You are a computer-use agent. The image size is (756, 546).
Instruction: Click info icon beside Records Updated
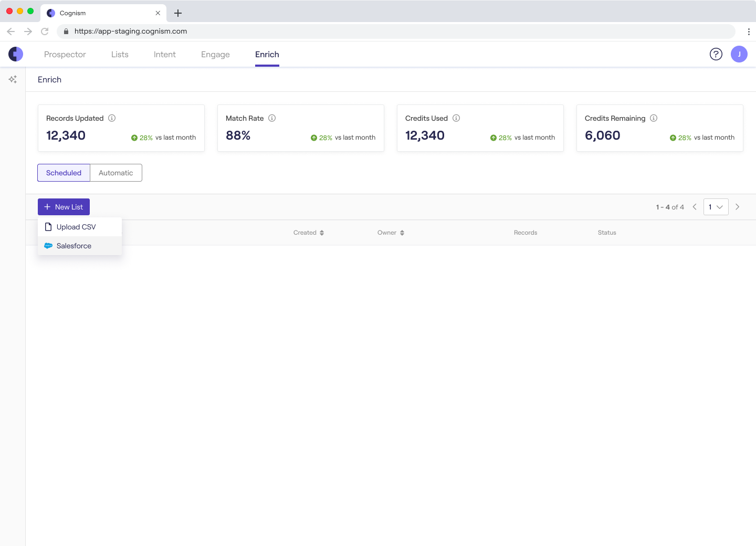[x=112, y=118]
